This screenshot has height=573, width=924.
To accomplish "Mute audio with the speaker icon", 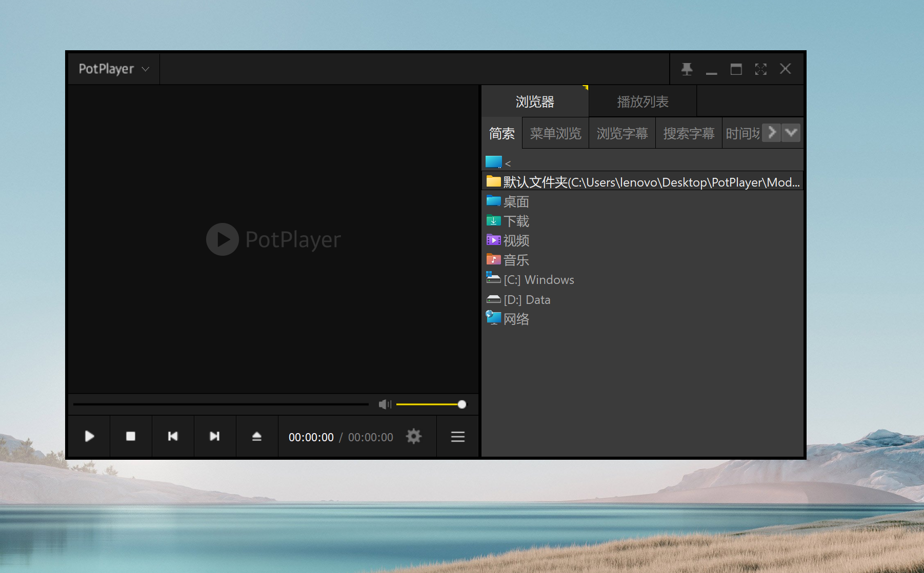I will pos(385,404).
